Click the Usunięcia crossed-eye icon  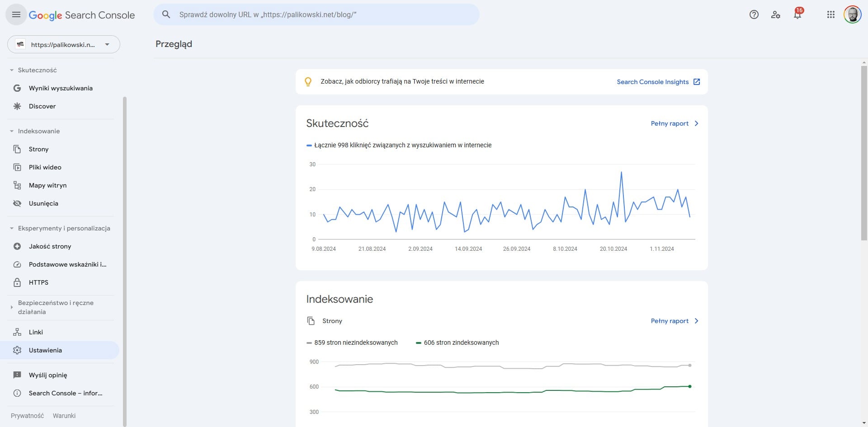(17, 203)
